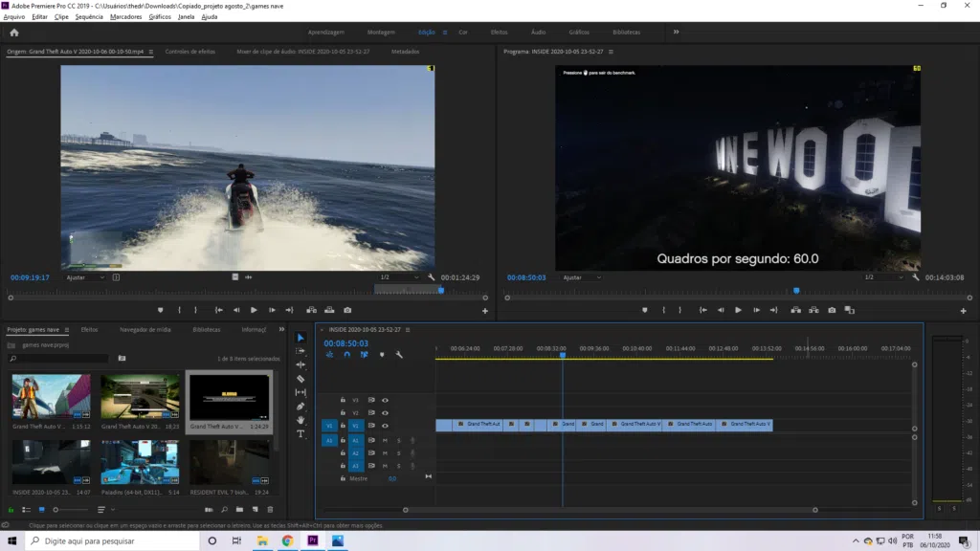Click the New Bin folder icon
This screenshot has height=551, width=980.
coord(239,510)
